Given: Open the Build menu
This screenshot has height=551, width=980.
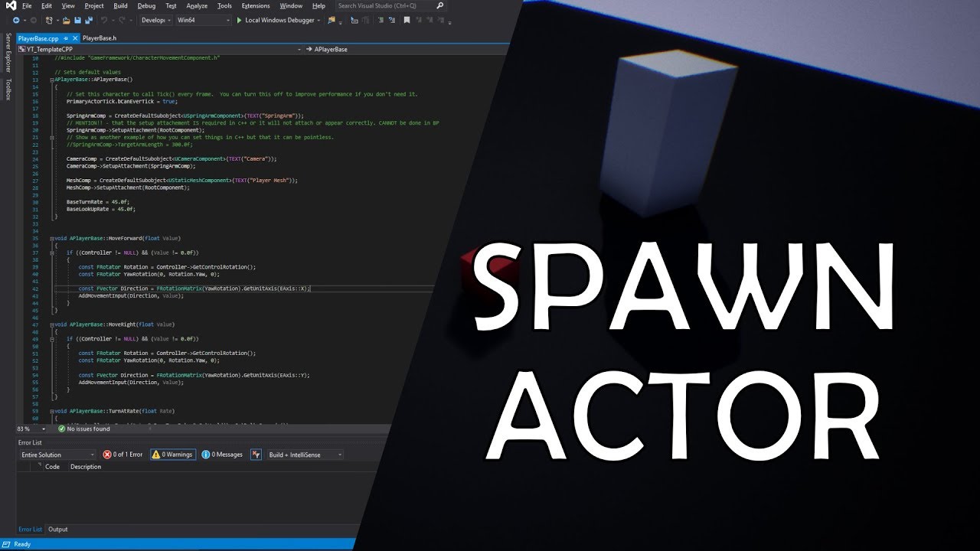Looking at the screenshot, I should (120, 5).
